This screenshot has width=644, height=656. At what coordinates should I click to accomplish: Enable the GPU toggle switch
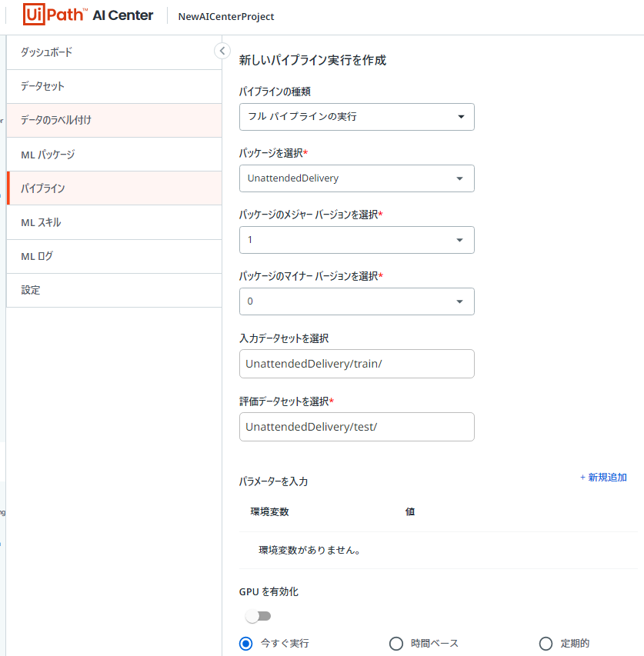point(258,615)
